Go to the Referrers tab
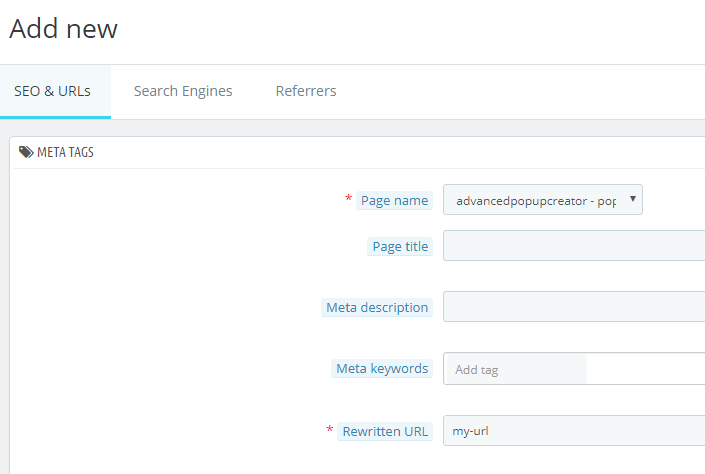 [x=306, y=91]
